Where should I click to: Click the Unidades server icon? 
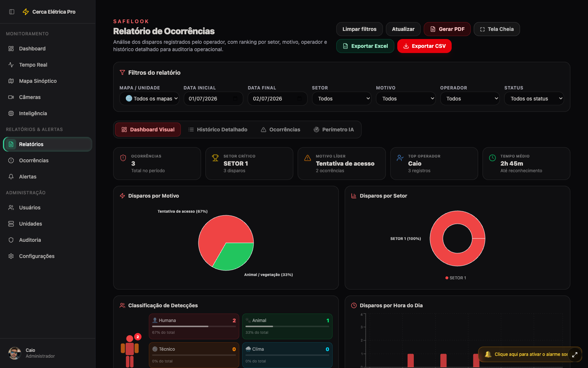click(11, 224)
